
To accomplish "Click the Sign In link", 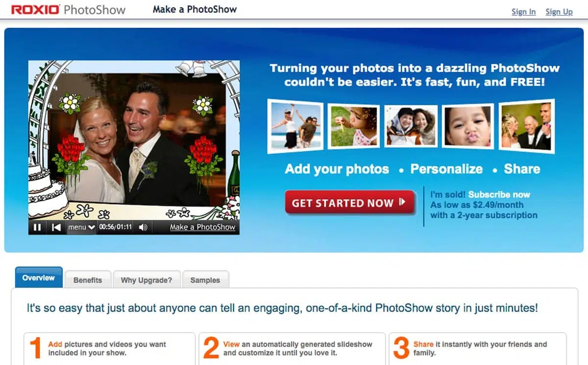I will pos(523,12).
